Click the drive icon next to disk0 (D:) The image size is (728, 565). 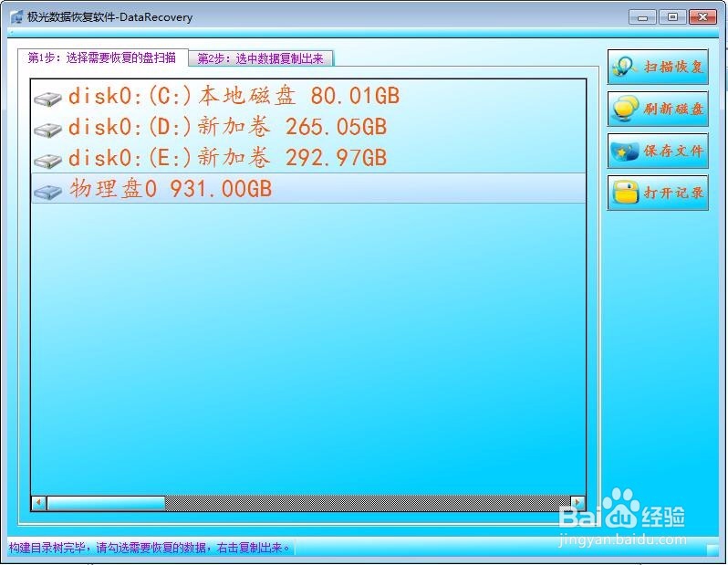[x=47, y=130]
